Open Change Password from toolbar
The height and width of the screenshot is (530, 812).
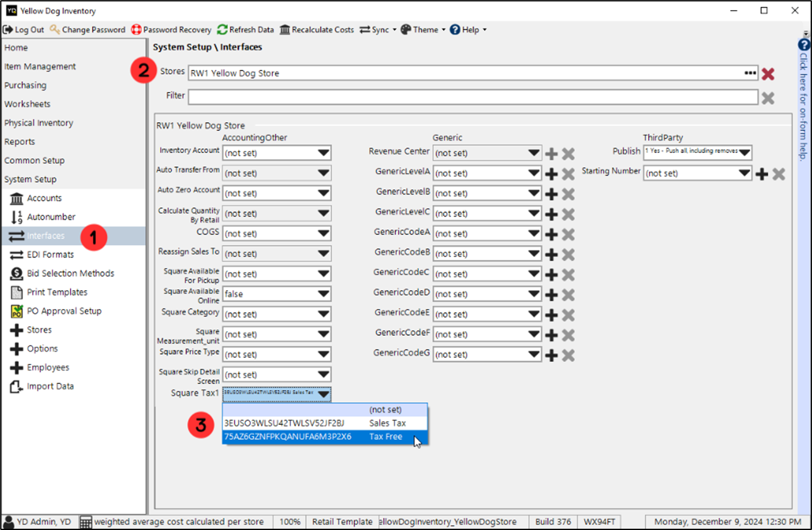coord(87,30)
